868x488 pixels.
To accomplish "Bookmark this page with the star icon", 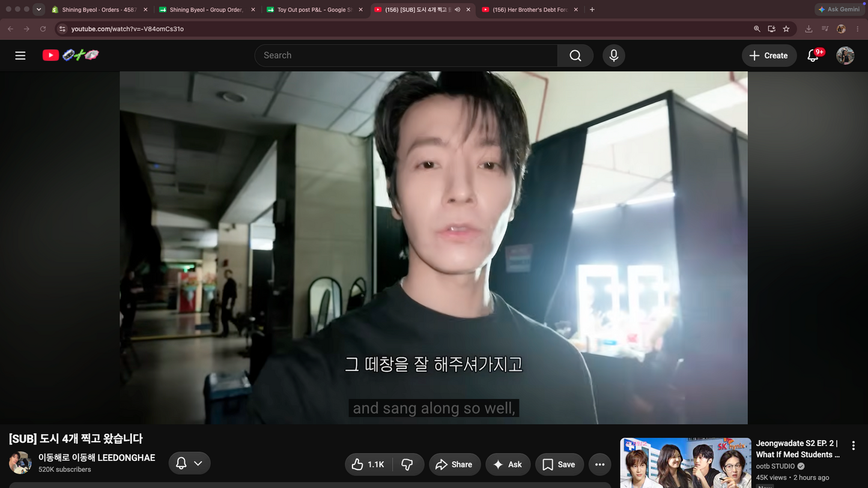I will click(786, 28).
